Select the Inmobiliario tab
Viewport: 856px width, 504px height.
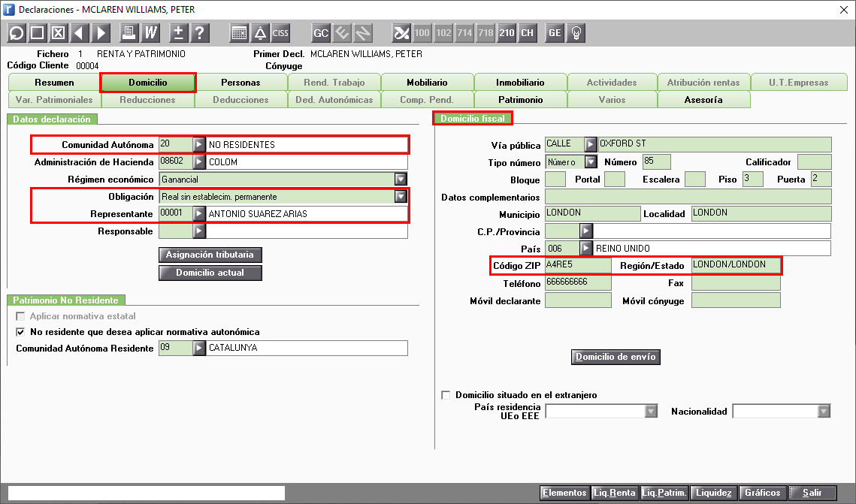(x=520, y=83)
